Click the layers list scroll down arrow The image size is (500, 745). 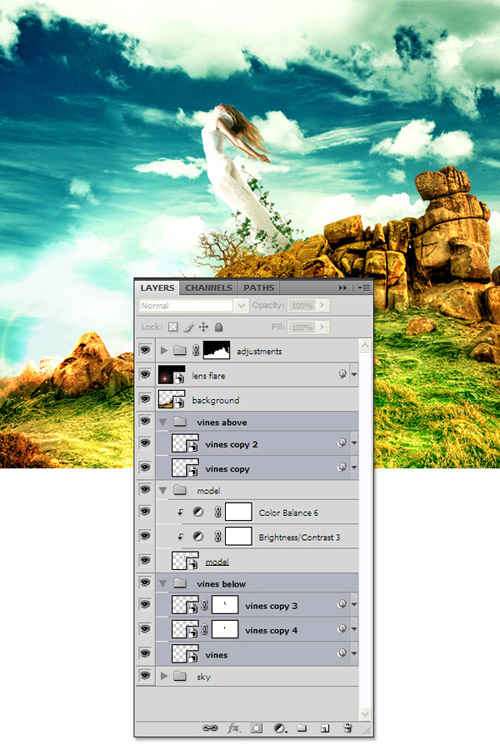[x=365, y=713]
